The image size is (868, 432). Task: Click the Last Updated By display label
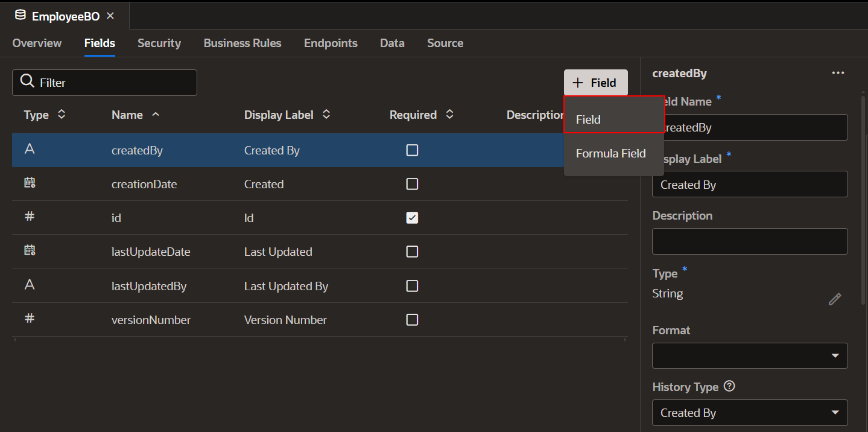[286, 286]
